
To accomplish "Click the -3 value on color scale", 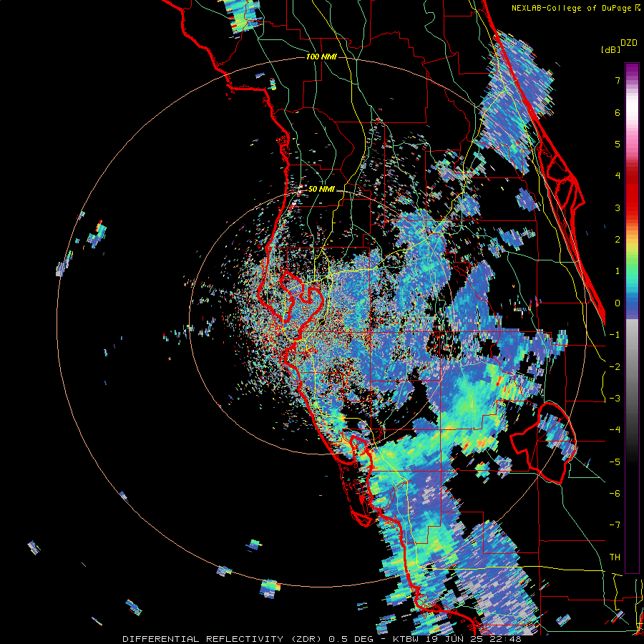I will coord(615,399).
